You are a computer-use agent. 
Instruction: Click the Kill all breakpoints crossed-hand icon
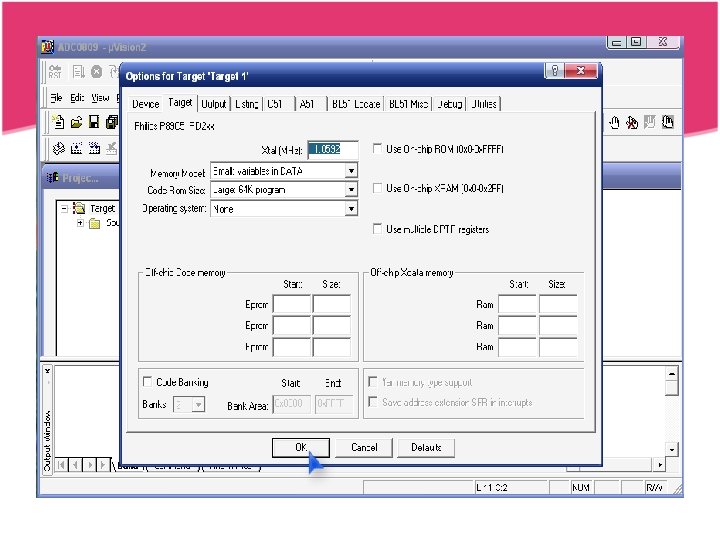tap(632, 123)
